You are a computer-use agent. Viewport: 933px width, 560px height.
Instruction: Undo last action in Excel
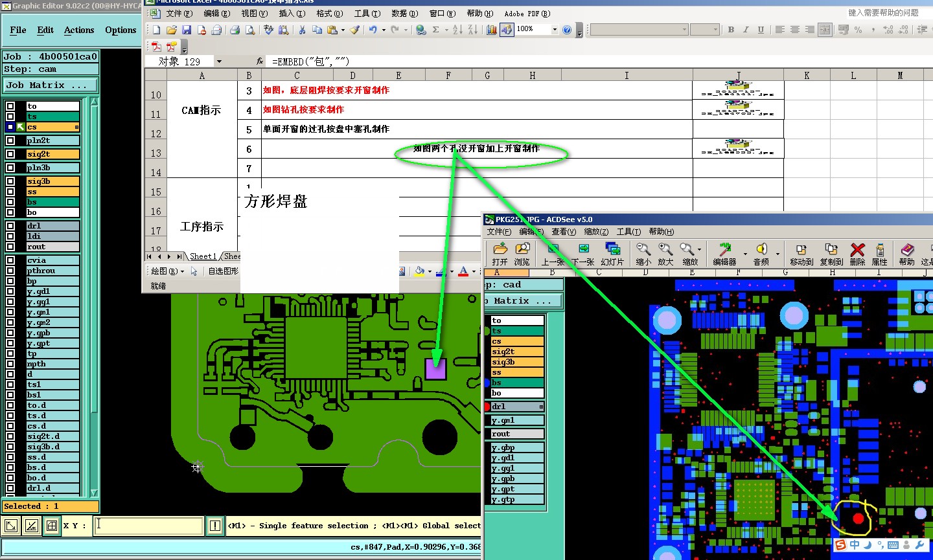[x=373, y=30]
